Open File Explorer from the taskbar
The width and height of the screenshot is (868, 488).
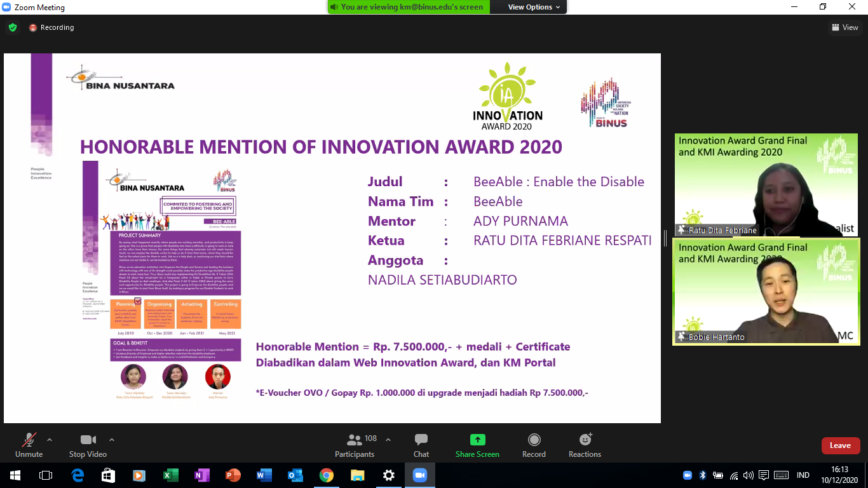click(358, 475)
